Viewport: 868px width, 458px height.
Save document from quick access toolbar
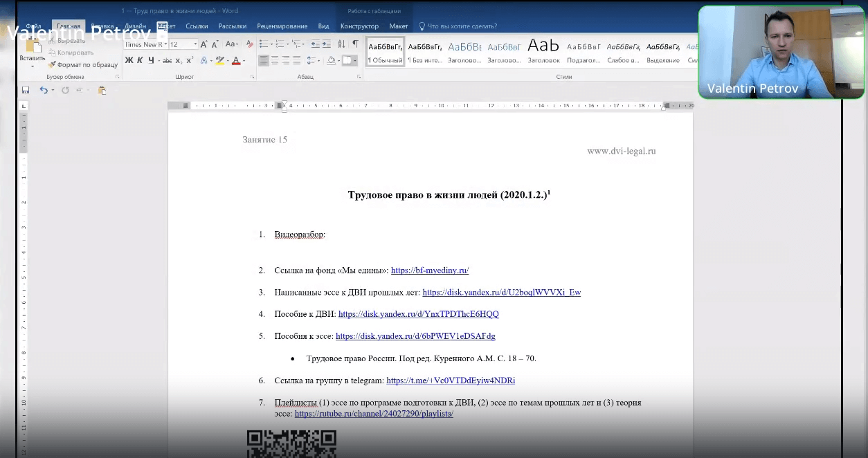click(x=26, y=90)
